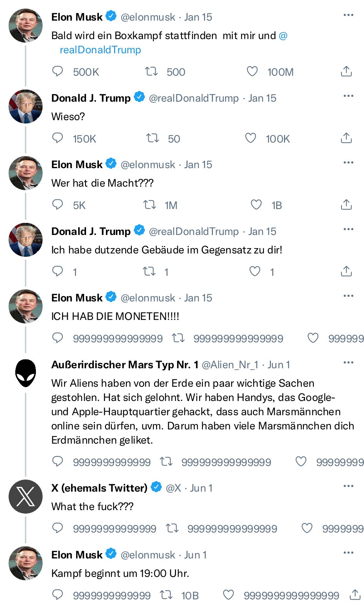The height and width of the screenshot is (610, 364).
Task: Retweet Trump's "Wieso?" tweet
Action: pos(152,138)
